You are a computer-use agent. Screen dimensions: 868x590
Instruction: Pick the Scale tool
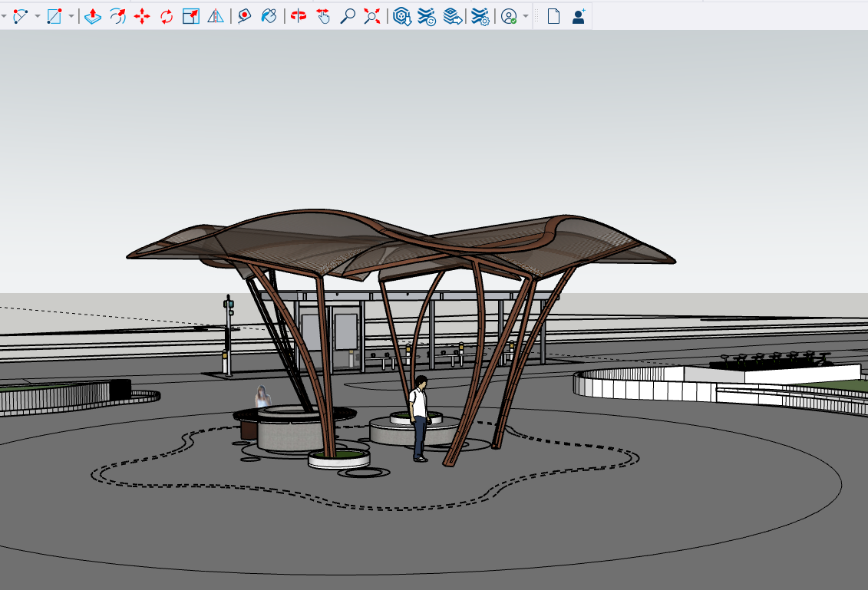(191, 16)
